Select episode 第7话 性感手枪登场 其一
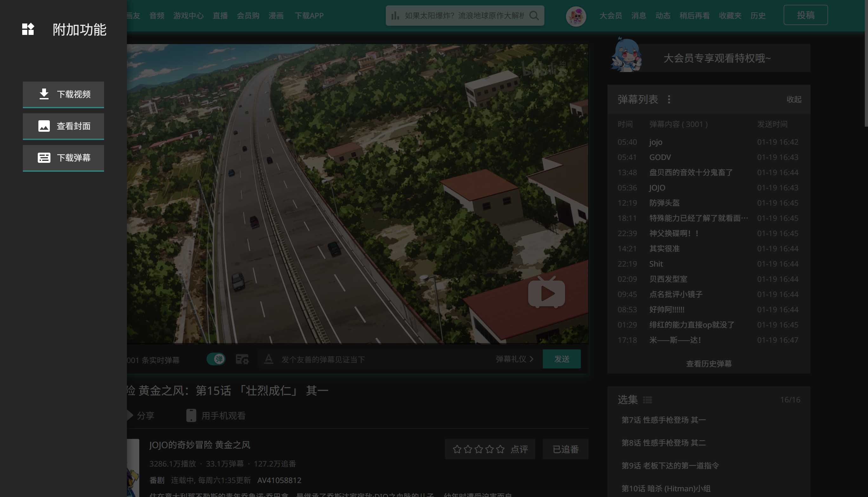Viewport: 868px width, 497px height. (663, 420)
